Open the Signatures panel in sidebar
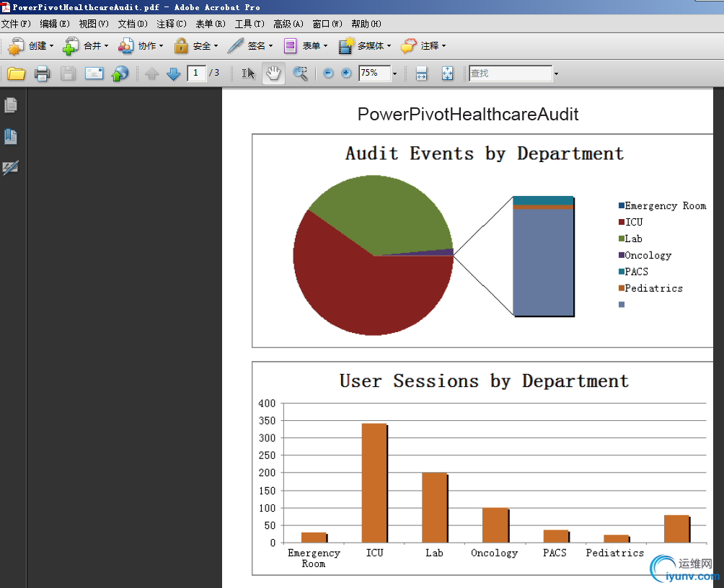 11,168
